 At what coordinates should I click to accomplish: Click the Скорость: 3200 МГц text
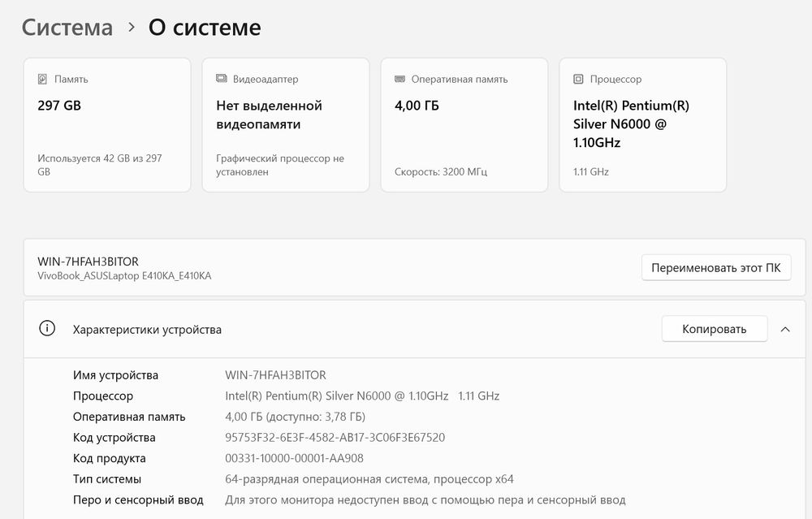coord(441,172)
